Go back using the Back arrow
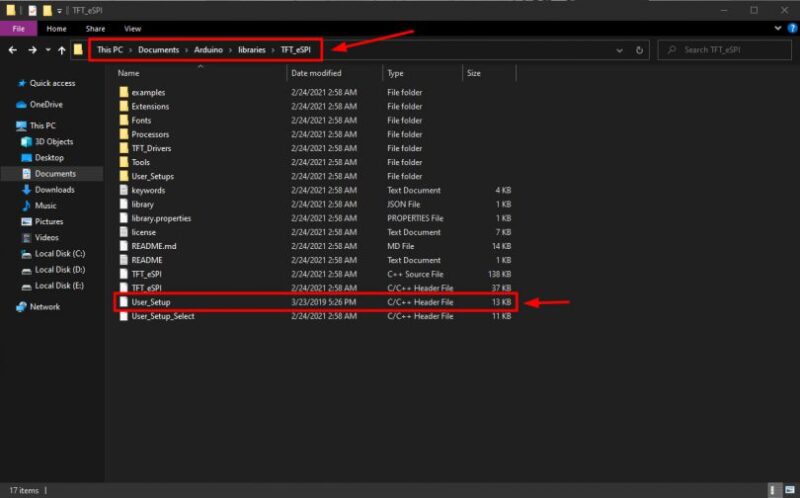Viewport: 800px width, 498px height. coord(13,49)
